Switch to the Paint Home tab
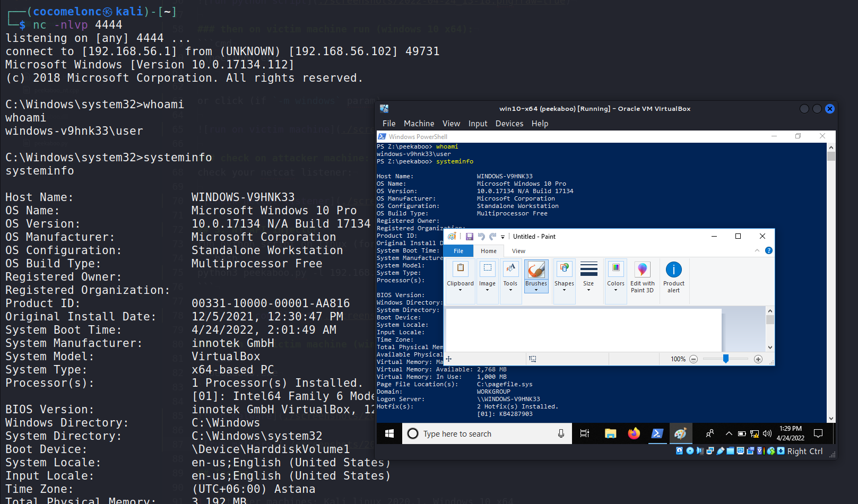This screenshot has width=858, height=504. 489,251
